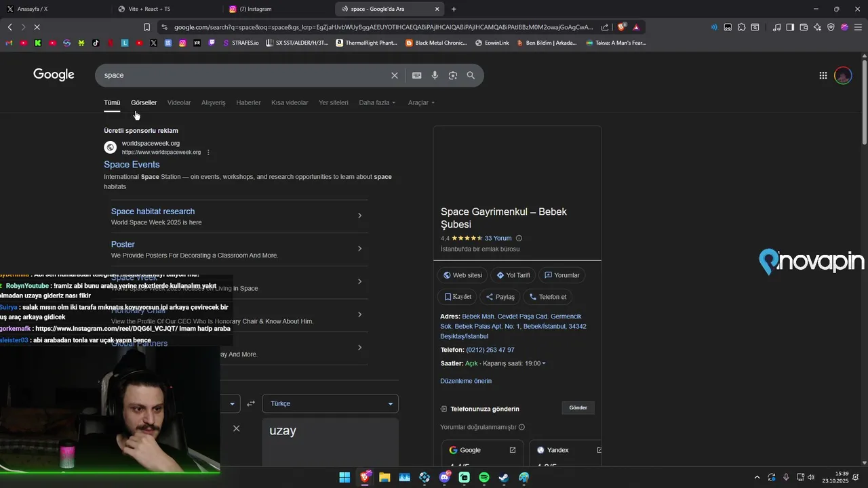Open the Google account avatar
This screenshot has width=868, height=488.
[x=843, y=75]
